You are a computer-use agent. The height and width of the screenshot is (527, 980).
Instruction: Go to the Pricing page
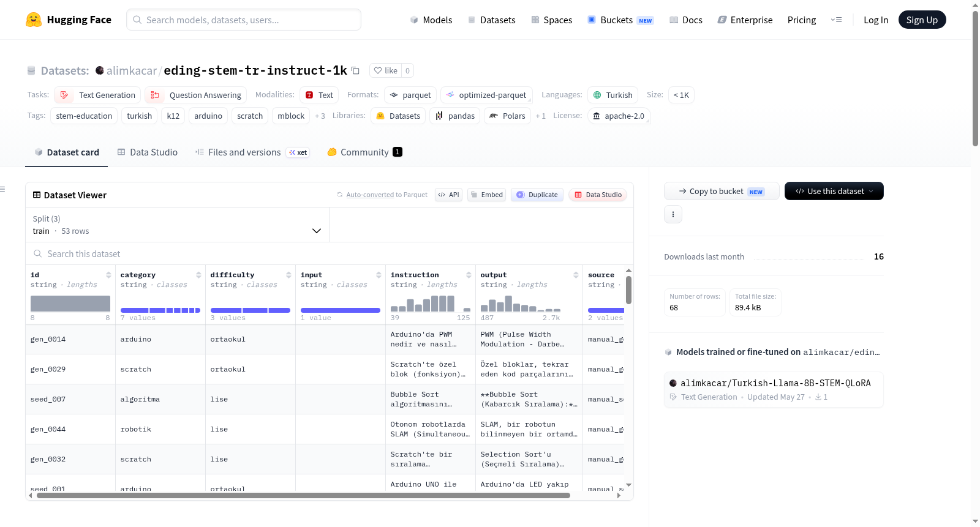coord(802,20)
